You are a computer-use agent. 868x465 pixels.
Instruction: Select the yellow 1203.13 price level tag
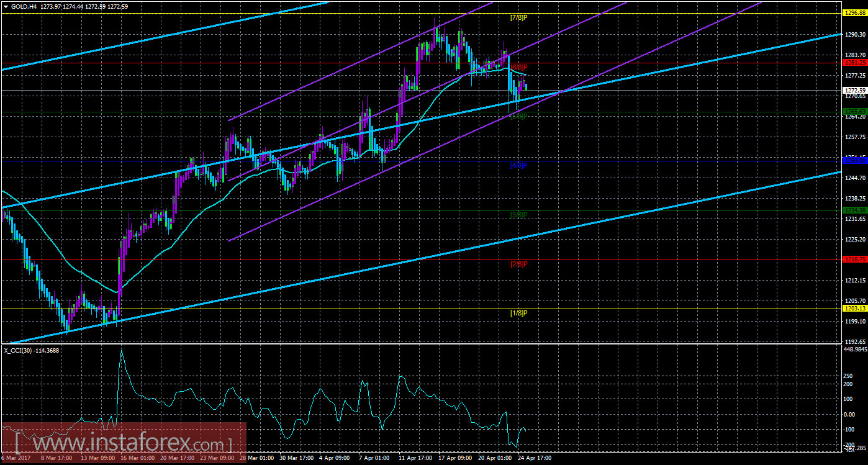click(x=854, y=309)
